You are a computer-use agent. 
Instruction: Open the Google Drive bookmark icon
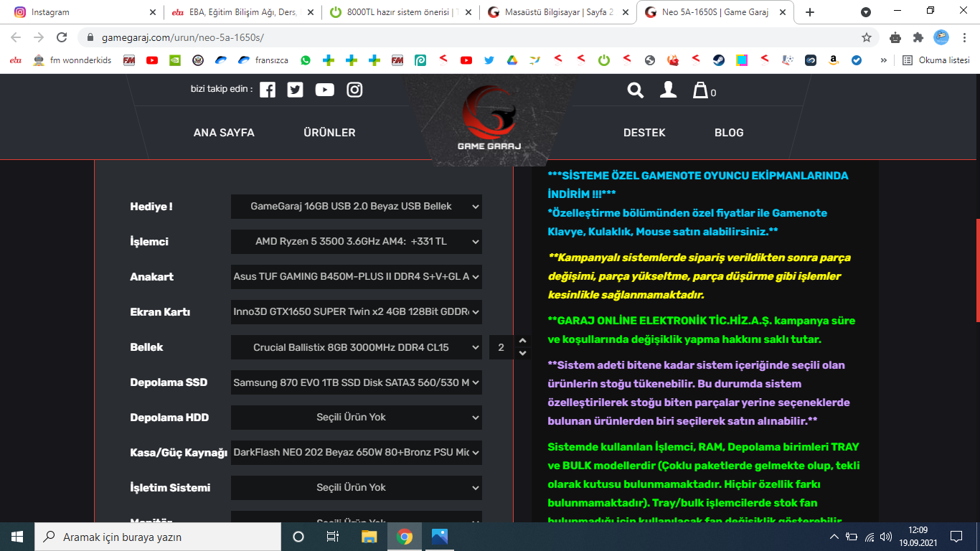coord(512,60)
